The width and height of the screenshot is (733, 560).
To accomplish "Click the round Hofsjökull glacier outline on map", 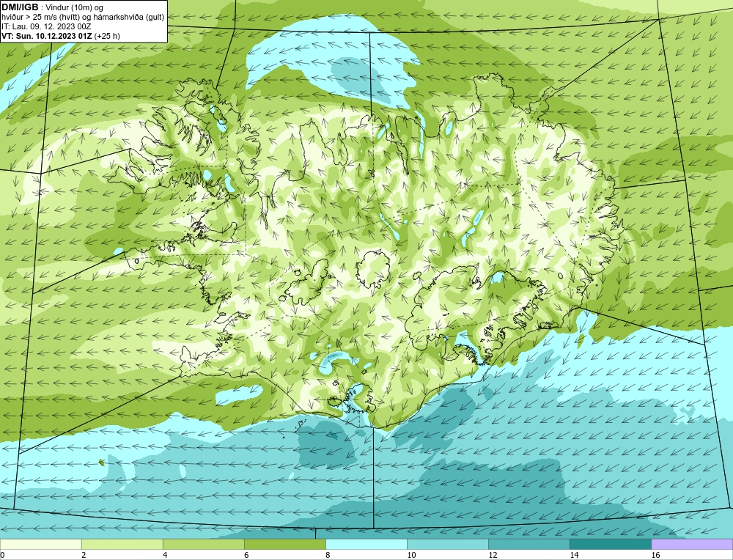I will tap(373, 270).
